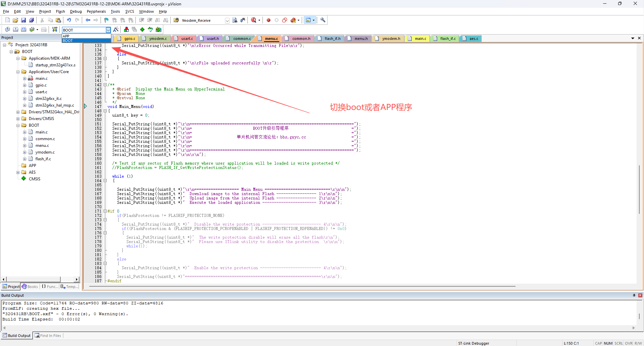The height and width of the screenshot is (346, 644).
Task: Click the Project panel horizontal scrollbar
Action: pos(34,279)
